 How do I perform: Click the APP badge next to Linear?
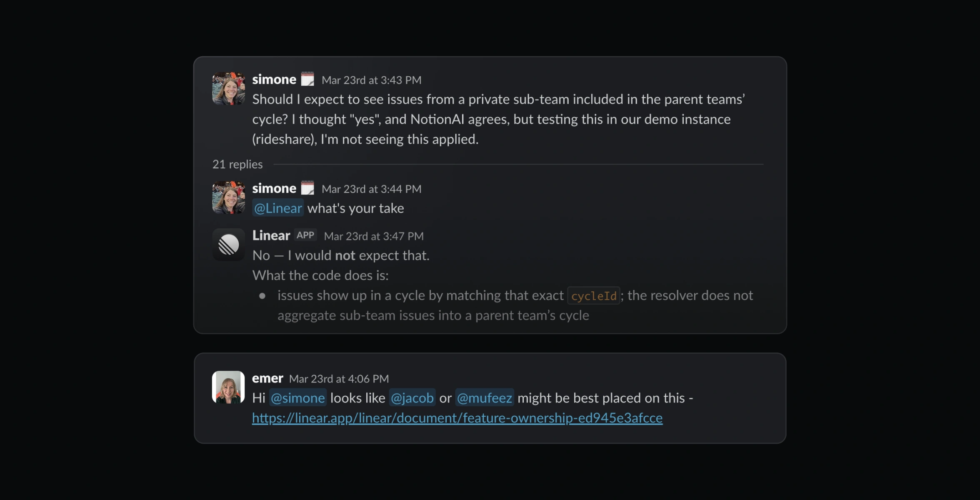coord(305,235)
